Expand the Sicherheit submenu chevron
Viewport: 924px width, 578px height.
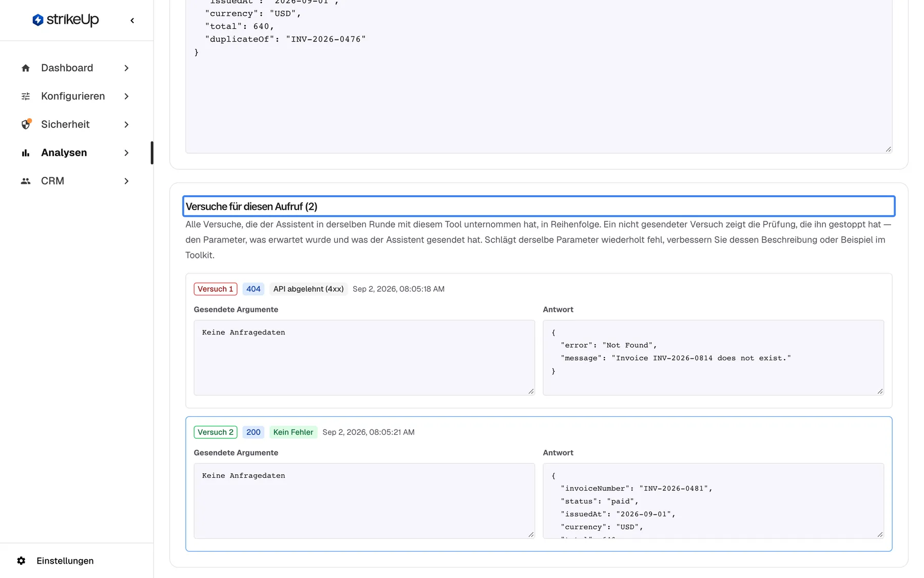click(126, 124)
